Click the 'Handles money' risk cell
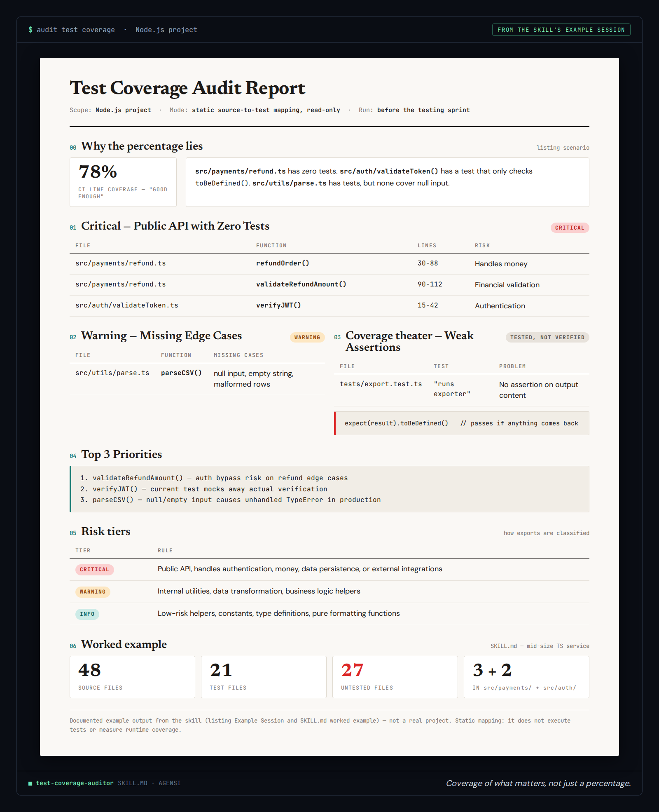The width and height of the screenshot is (659, 812). pos(501,264)
